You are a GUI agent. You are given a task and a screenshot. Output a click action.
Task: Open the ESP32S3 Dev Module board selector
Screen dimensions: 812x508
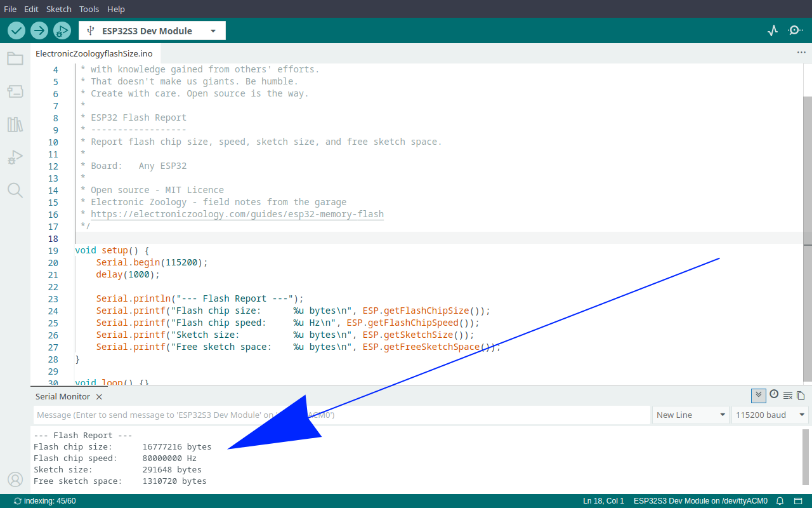[152, 30]
